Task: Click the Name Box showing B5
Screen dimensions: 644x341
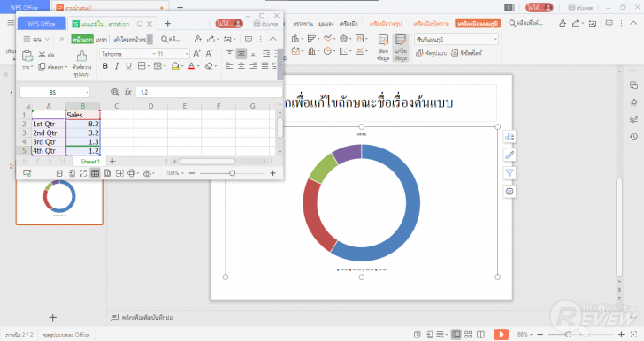Action: point(55,93)
